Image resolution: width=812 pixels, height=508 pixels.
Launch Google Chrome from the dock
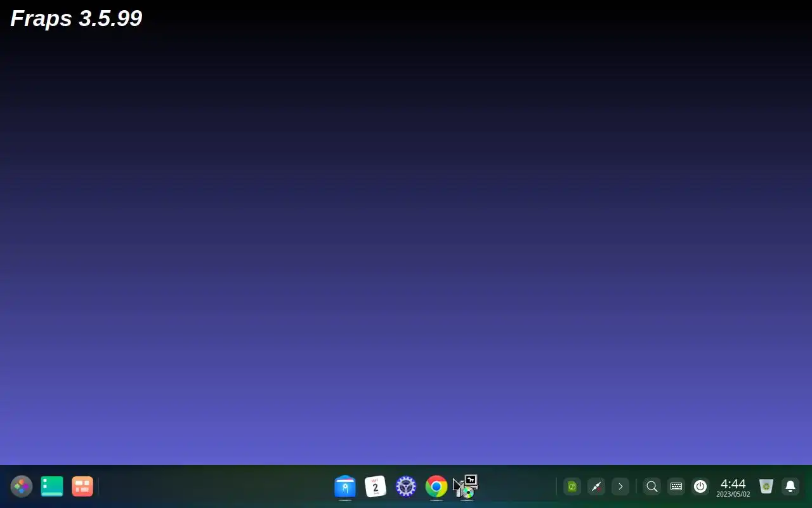[436, 486]
